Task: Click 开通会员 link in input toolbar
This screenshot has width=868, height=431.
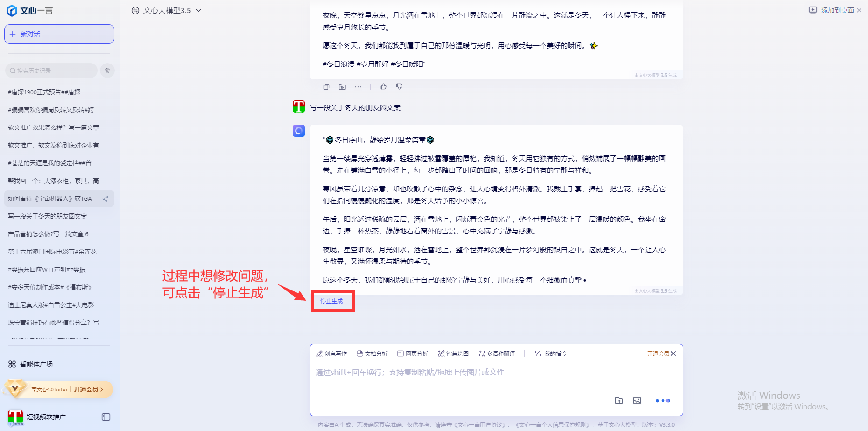Action: [x=658, y=353]
